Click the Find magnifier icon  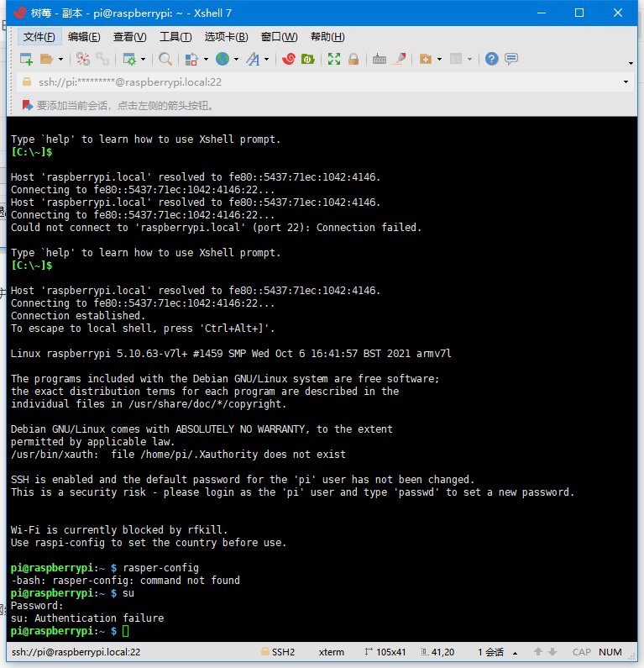pyautogui.click(x=165, y=59)
